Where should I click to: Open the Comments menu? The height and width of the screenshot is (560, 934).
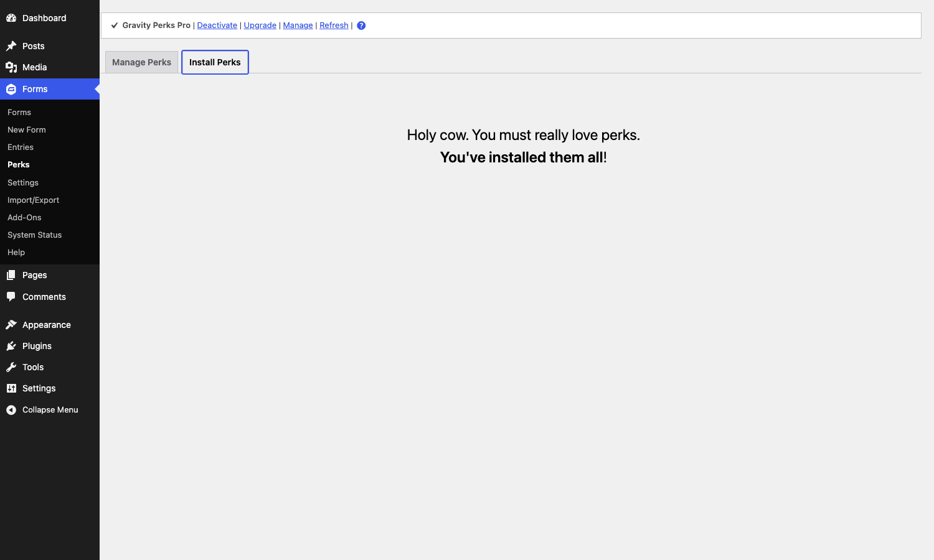(44, 297)
